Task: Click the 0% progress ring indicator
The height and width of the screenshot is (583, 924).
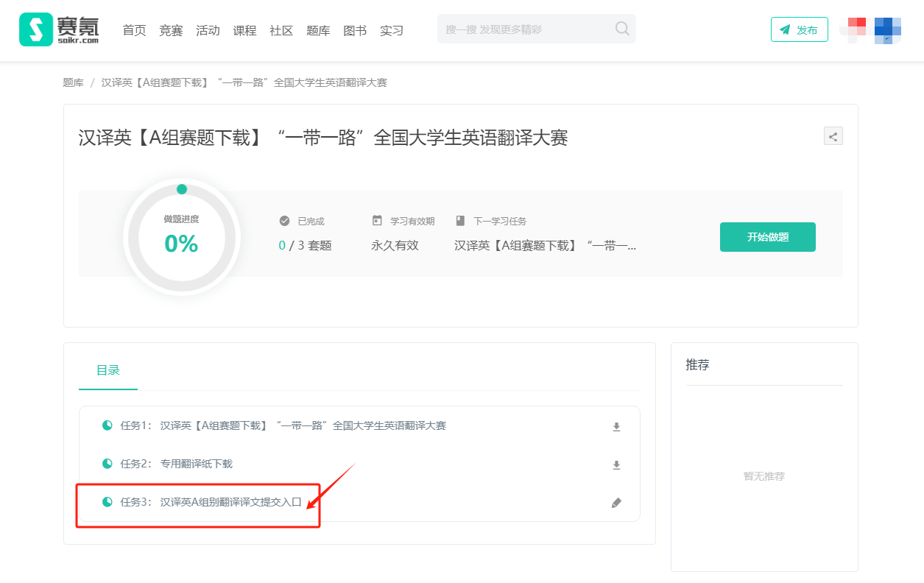Action: [x=181, y=237]
